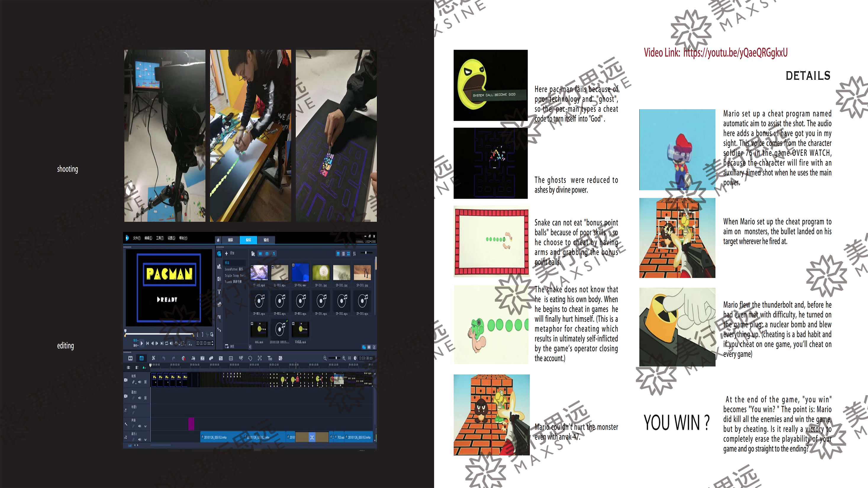Toggle show videos filter in library

pos(260,254)
